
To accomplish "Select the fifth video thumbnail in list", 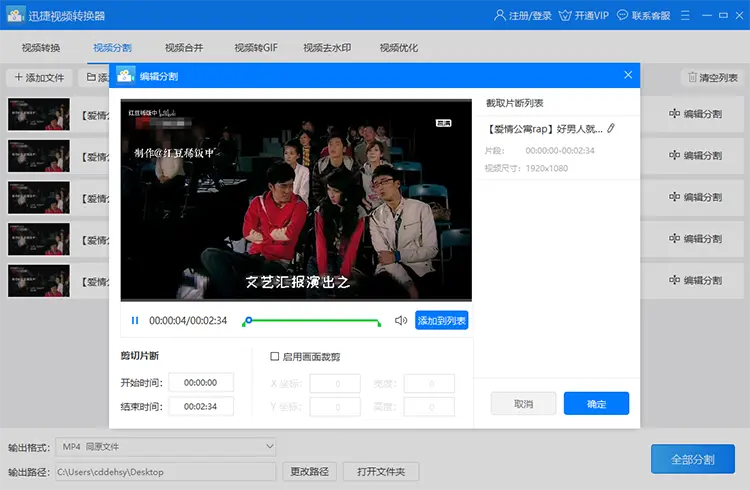I will pyautogui.click(x=39, y=281).
